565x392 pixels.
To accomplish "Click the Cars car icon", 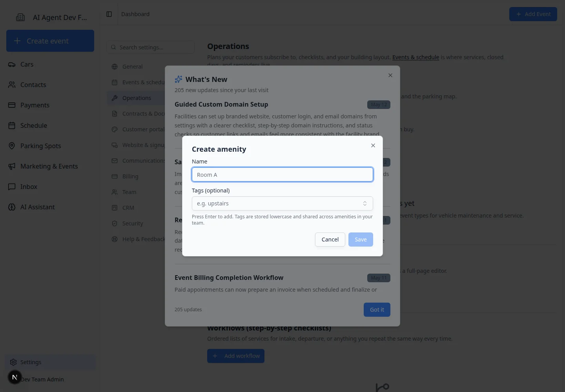I will (12, 64).
